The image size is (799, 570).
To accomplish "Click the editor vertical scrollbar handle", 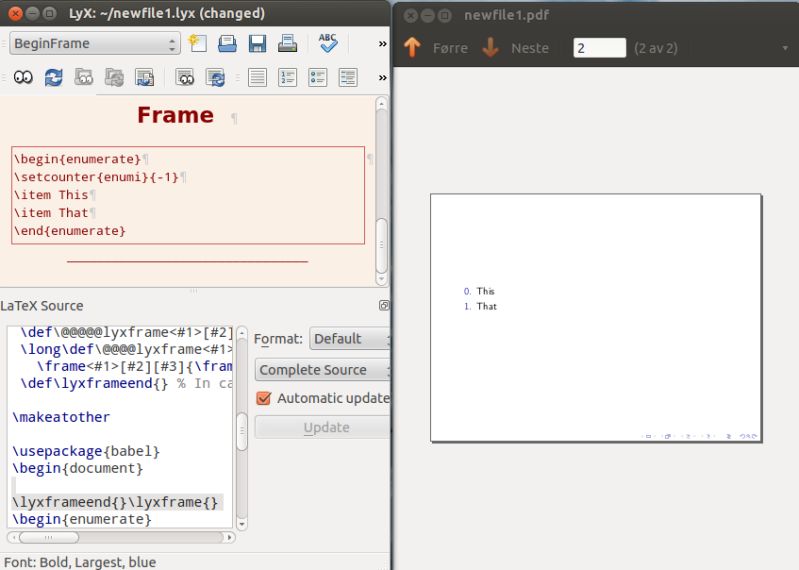I will click(381, 246).
